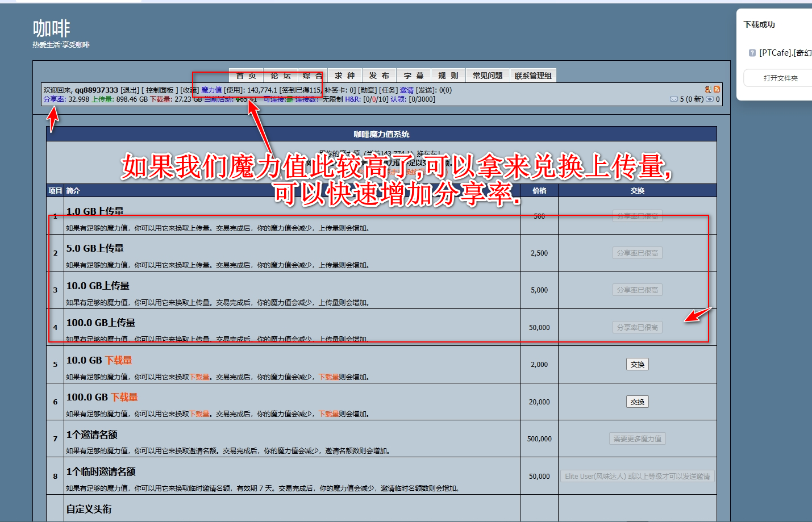Exchange points for 10.0 GB download
Viewport: 812px width, 522px height.
pos(637,365)
